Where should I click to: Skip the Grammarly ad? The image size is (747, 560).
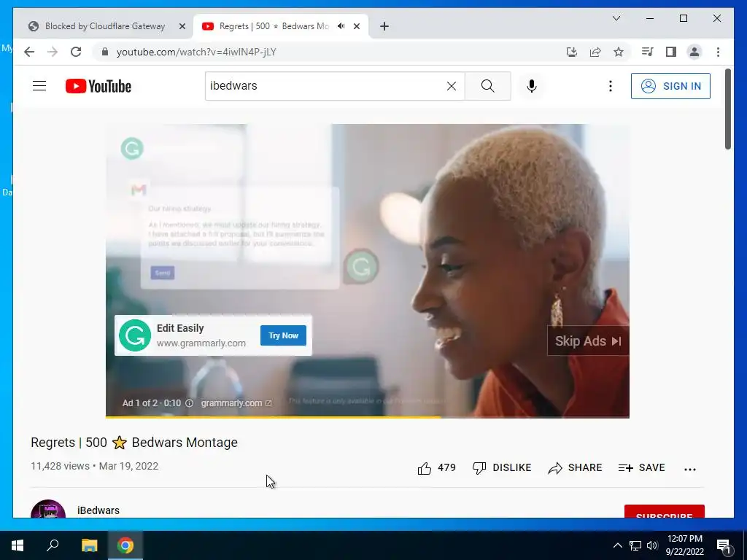click(x=588, y=341)
